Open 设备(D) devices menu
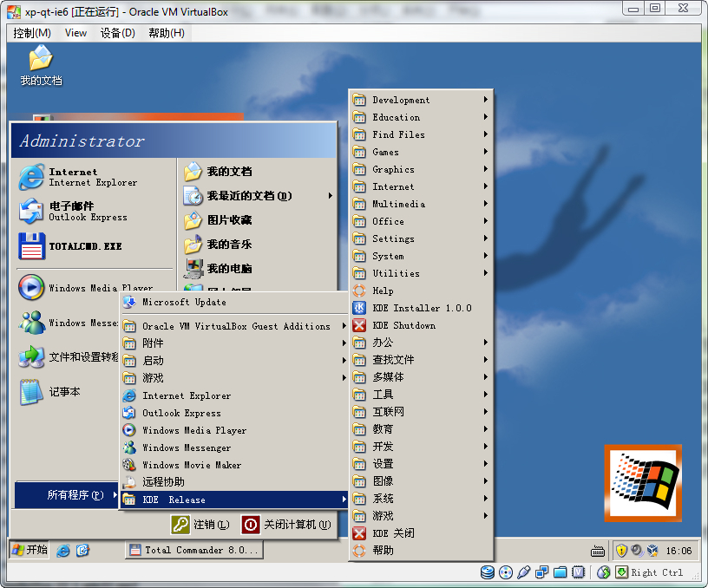 point(117,33)
